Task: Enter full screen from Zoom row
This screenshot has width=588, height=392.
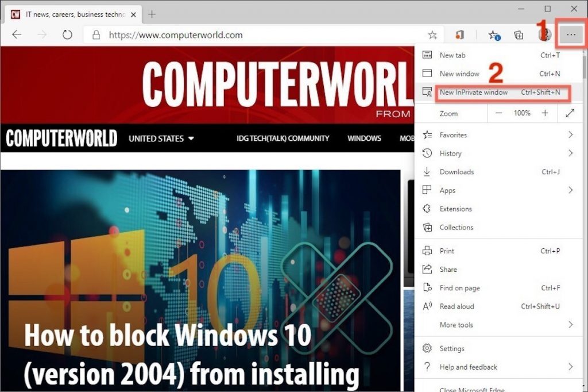Action: (x=570, y=113)
